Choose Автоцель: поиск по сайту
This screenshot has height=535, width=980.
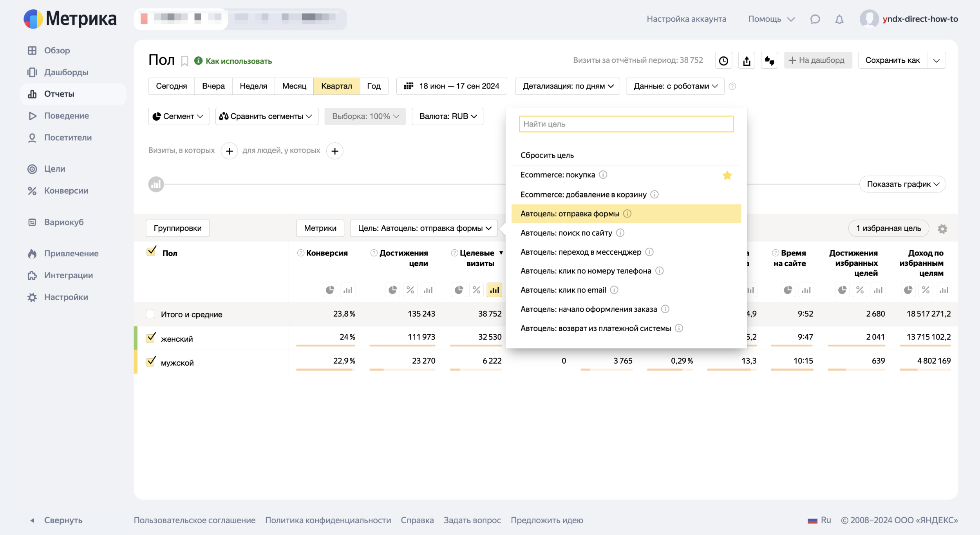(626, 233)
